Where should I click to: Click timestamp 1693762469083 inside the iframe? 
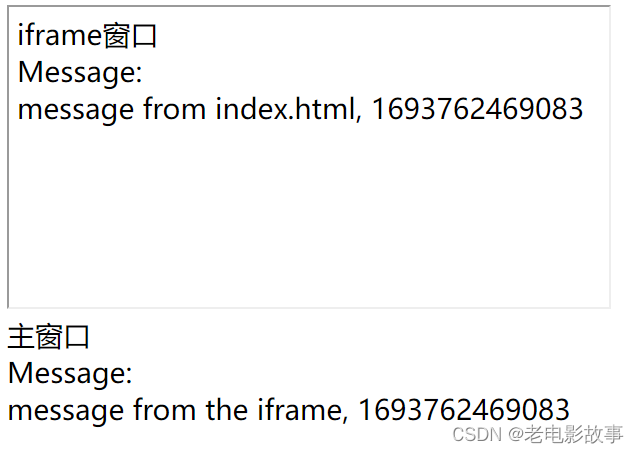tap(477, 108)
